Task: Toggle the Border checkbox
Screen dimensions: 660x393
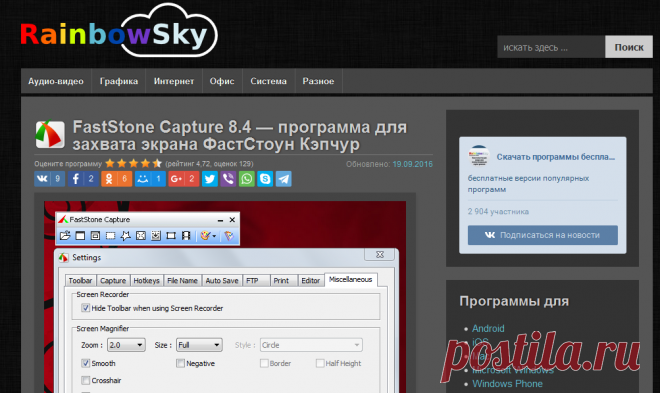Action: [x=264, y=363]
